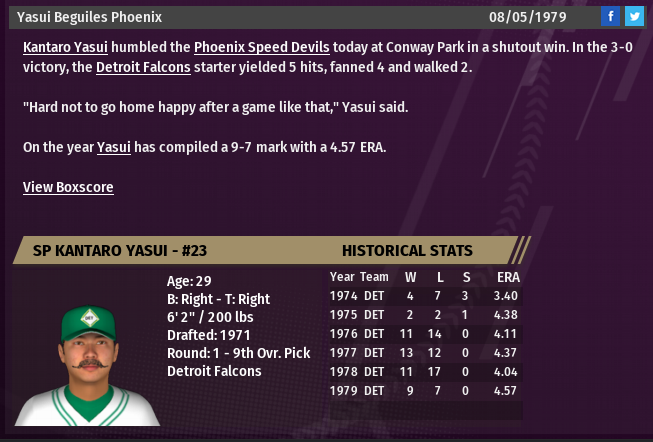Select the 1978 season stats row

tap(425, 372)
